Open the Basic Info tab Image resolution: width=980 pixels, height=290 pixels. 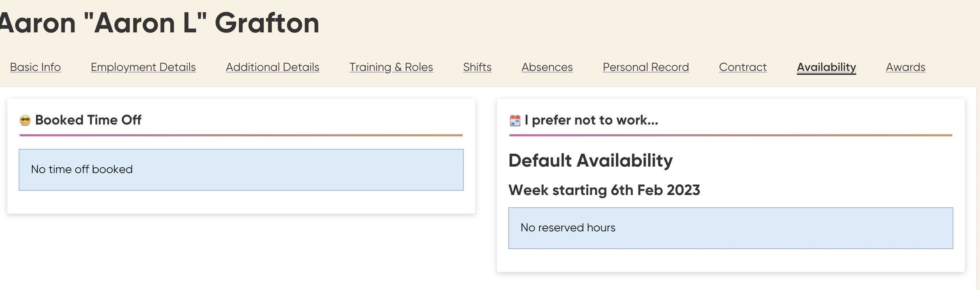pos(35,67)
